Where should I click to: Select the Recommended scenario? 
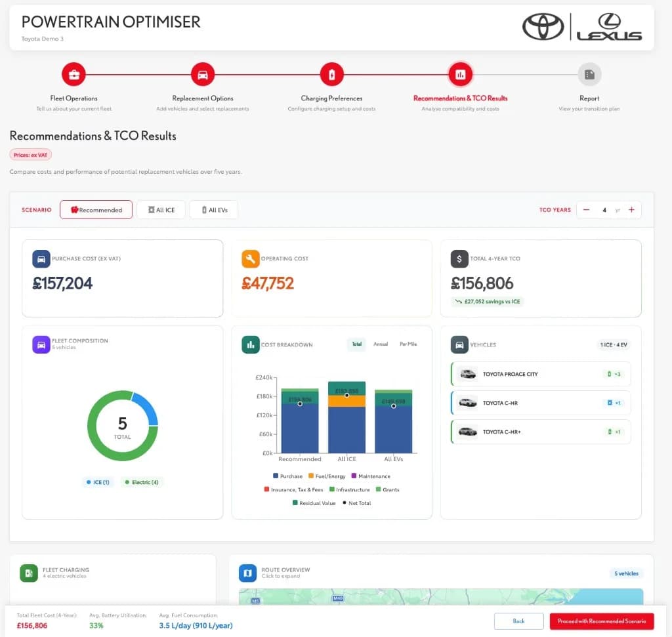(x=96, y=210)
